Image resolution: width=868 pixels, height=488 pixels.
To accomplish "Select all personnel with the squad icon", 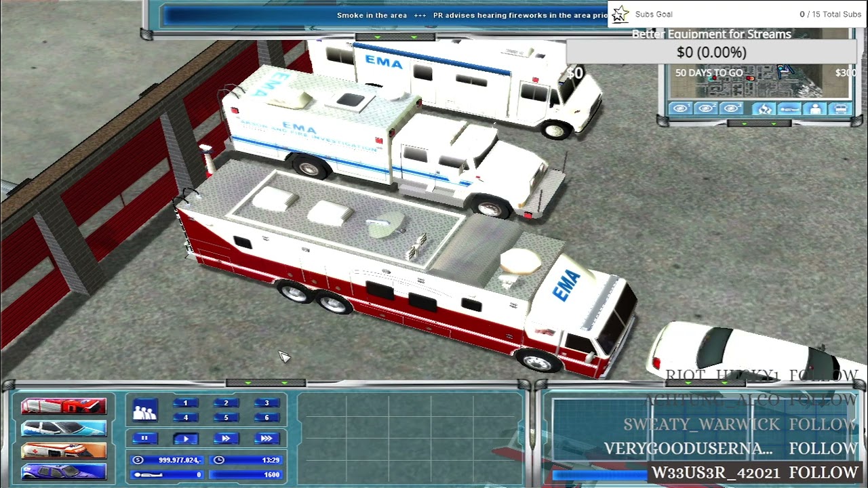I will tap(144, 410).
